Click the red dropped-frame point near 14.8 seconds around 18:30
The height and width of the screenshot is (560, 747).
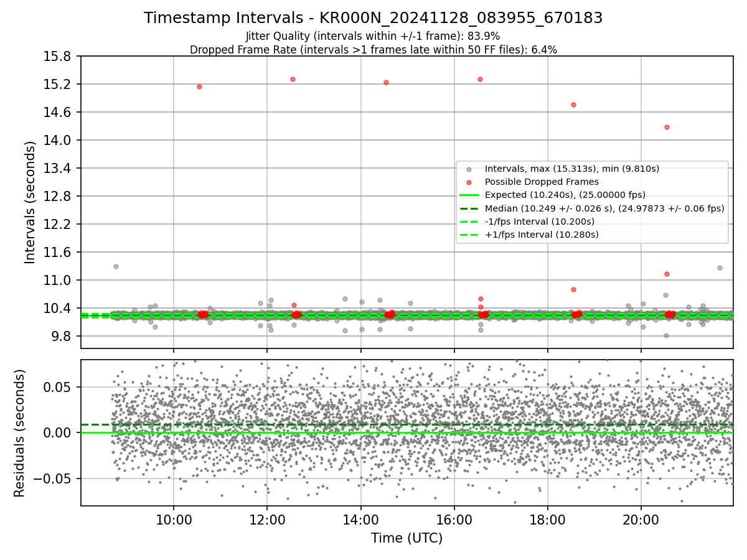(x=573, y=105)
